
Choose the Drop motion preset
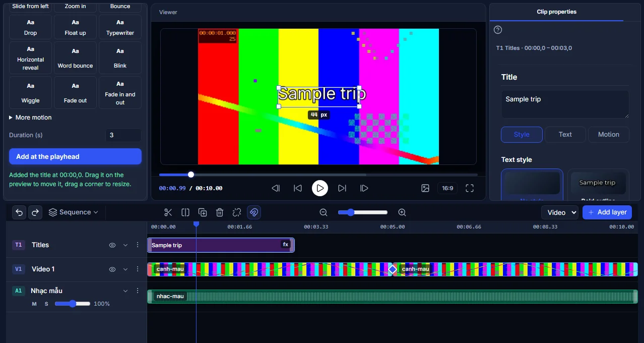point(30,27)
